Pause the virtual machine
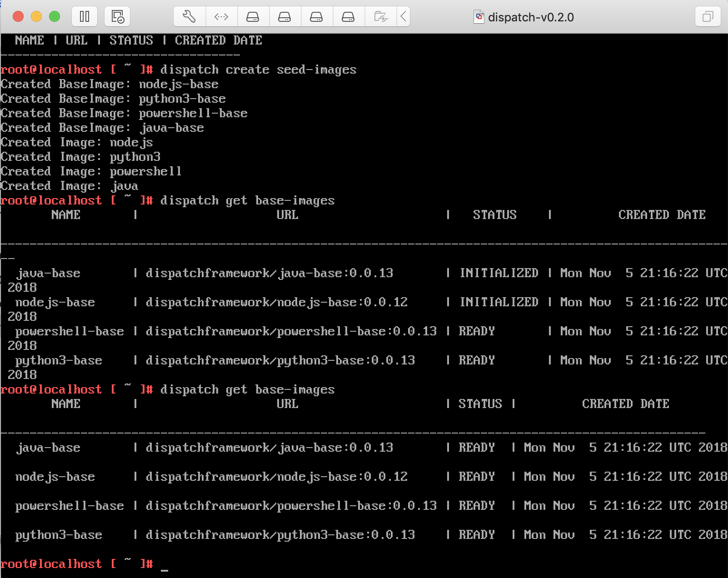Image resolution: width=728 pixels, height=578 pixels. click(85, 17)
